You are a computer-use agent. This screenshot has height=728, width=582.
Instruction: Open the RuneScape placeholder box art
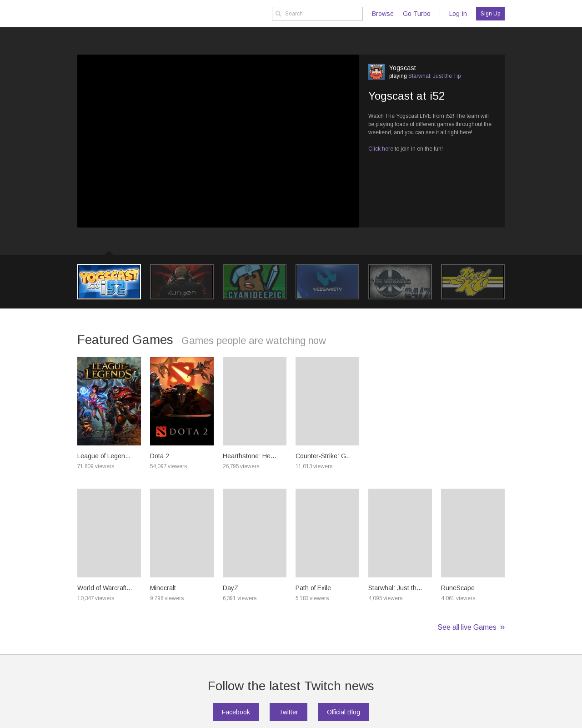tap(473, 533)
